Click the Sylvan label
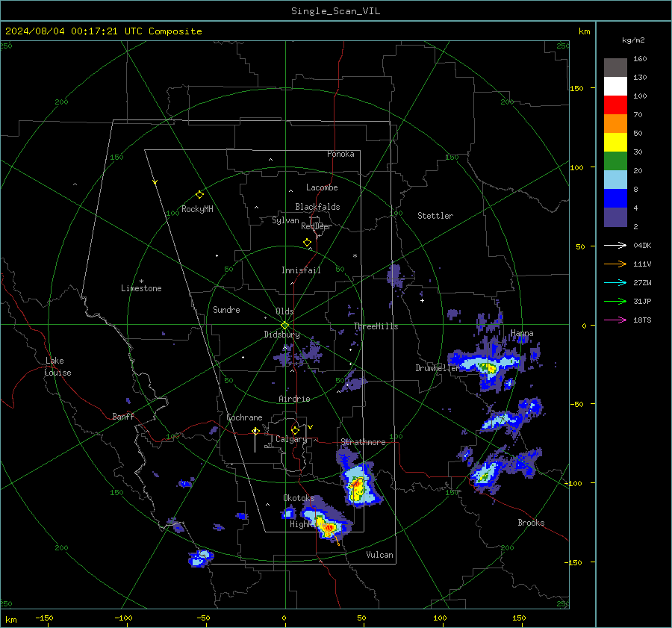The image size is (672, 628). (x=285, y=220)
